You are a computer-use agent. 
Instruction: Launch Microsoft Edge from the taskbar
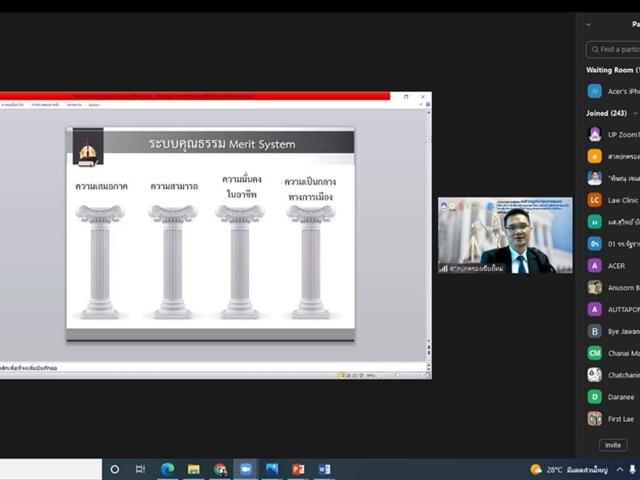tap(167, 469)
